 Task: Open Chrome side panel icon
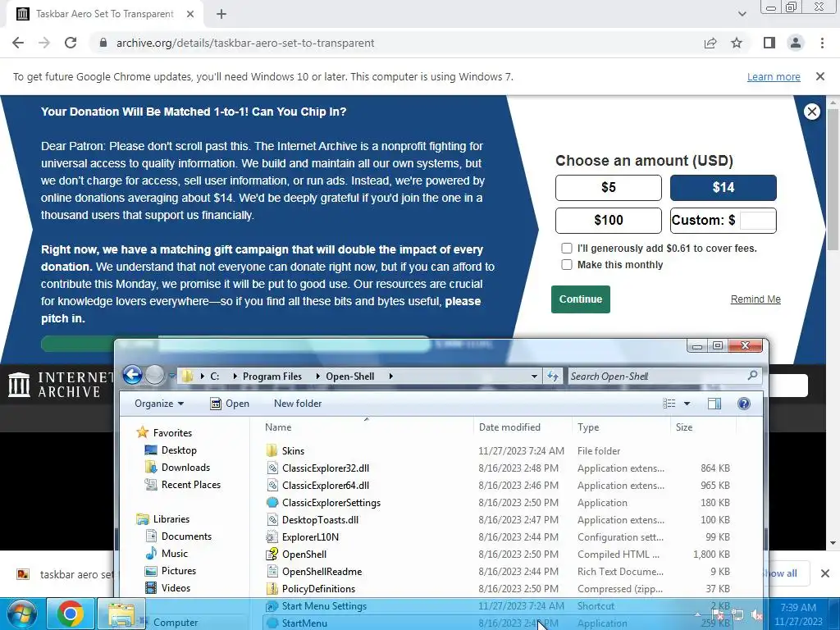pos(769,43)
